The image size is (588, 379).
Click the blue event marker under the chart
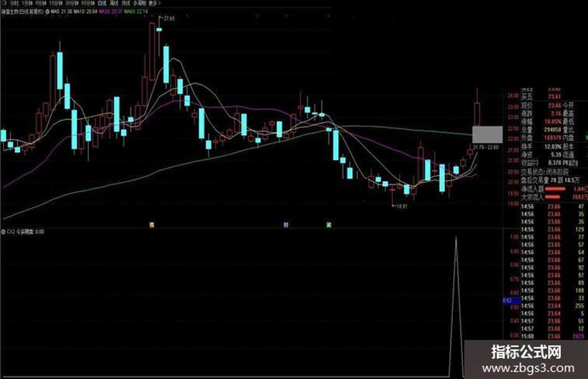coord(286,225)
